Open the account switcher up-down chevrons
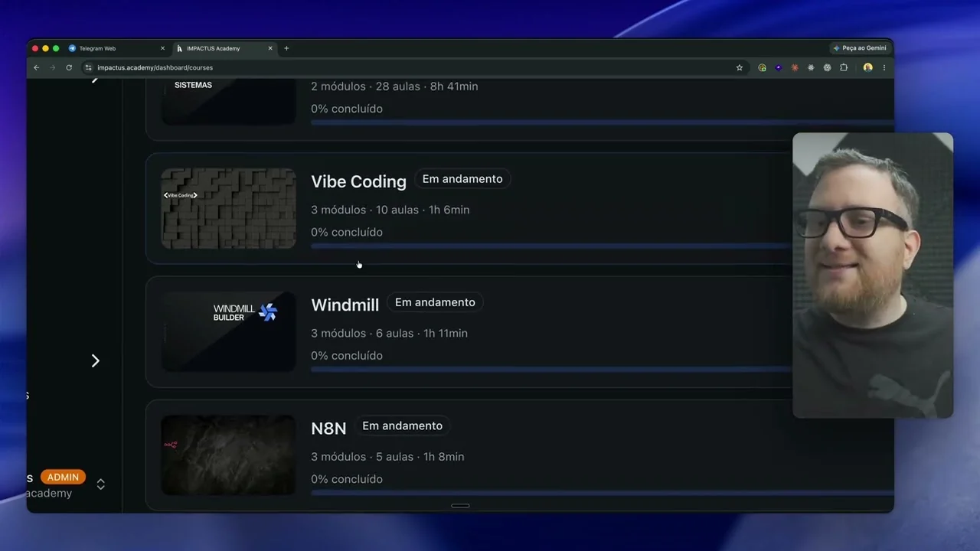This screenshot has height=551, width=980. pos(100,484)
